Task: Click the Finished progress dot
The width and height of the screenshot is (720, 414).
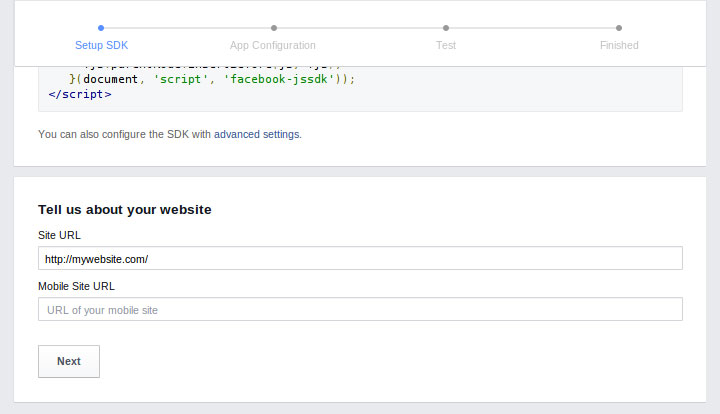Action: (x=619, y=28)
